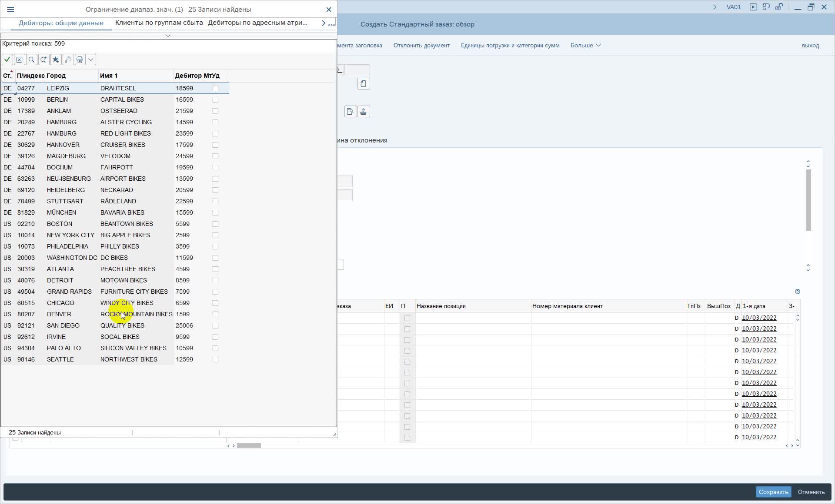Click the Find Next magnifier-plus icon
The image size is (835, 504).
[44, 60]
